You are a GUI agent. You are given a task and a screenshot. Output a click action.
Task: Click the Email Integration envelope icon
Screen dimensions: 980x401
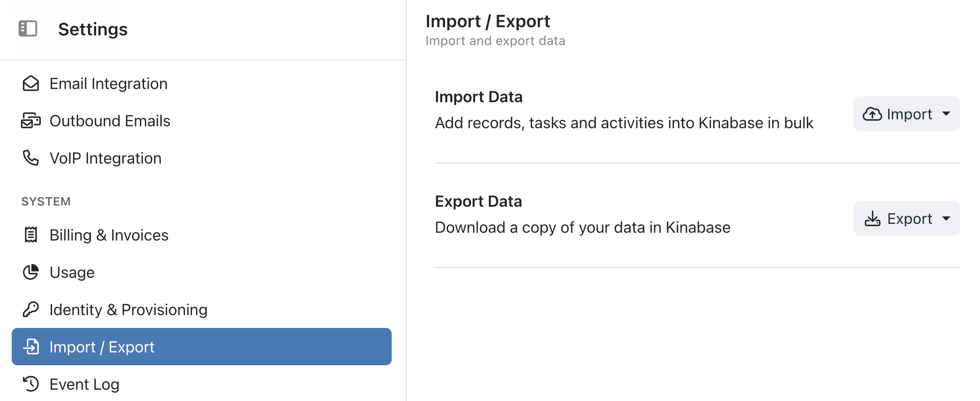[x=31, y=84]
